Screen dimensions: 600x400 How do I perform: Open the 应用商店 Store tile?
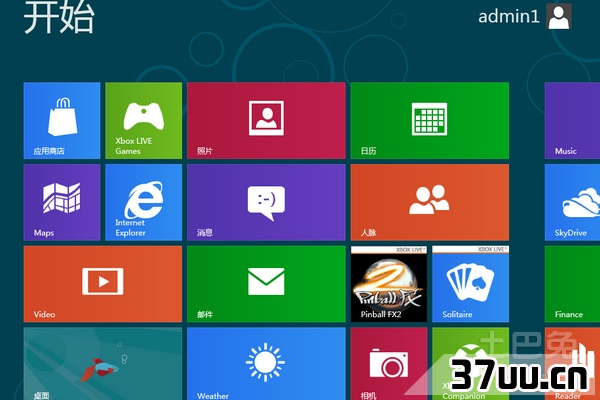[62, 121]
